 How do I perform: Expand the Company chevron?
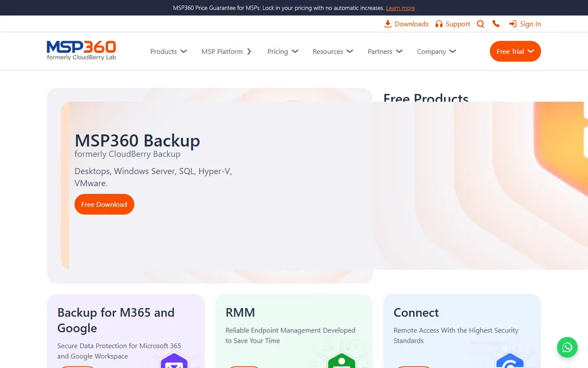click(453, 51)
